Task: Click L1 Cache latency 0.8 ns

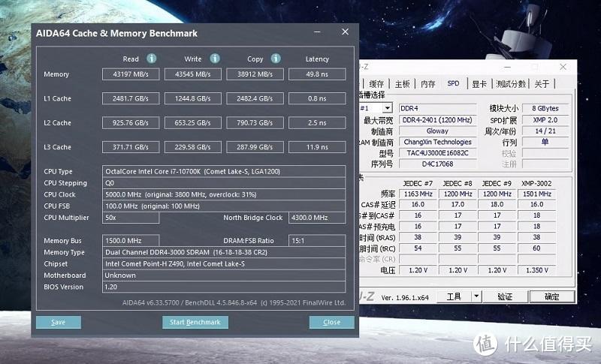Action: (x=317, y=98)
